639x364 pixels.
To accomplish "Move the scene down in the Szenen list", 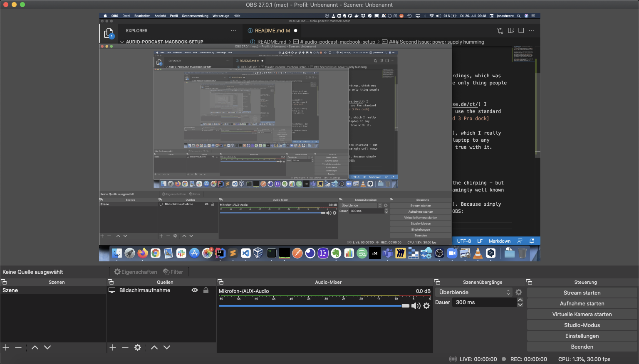I will [x=47, y=347].
